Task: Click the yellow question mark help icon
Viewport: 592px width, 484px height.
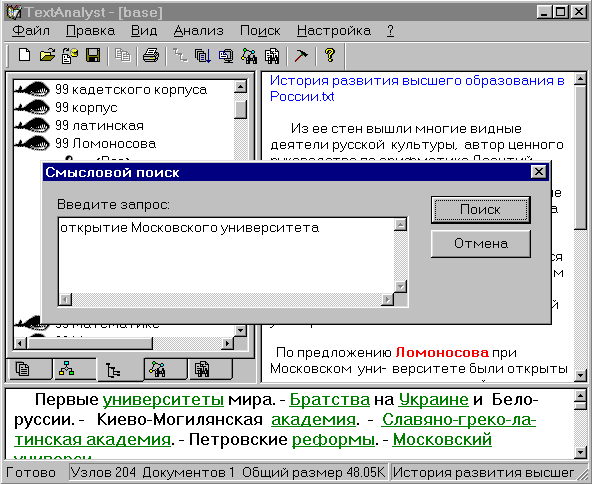Action: coord(330,55)
